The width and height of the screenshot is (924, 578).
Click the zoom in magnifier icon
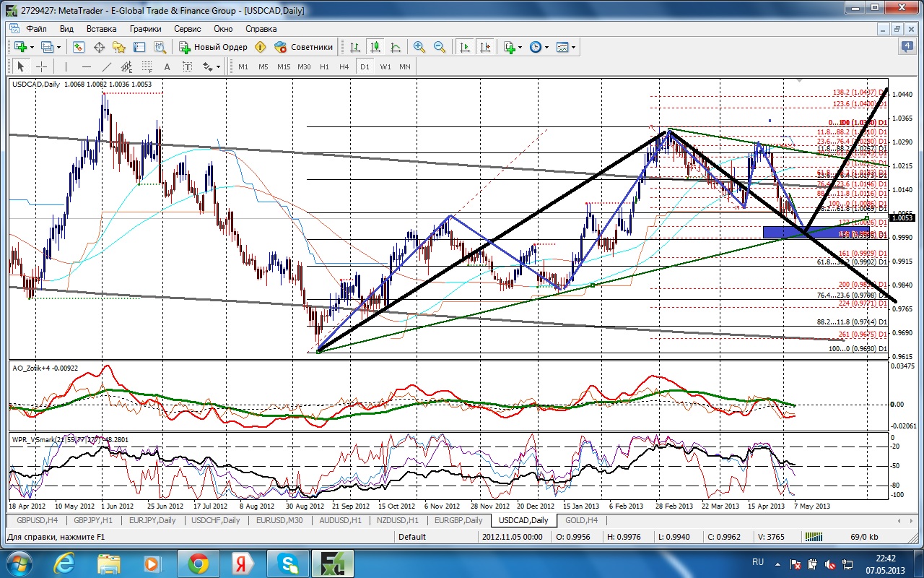(419, 47)
